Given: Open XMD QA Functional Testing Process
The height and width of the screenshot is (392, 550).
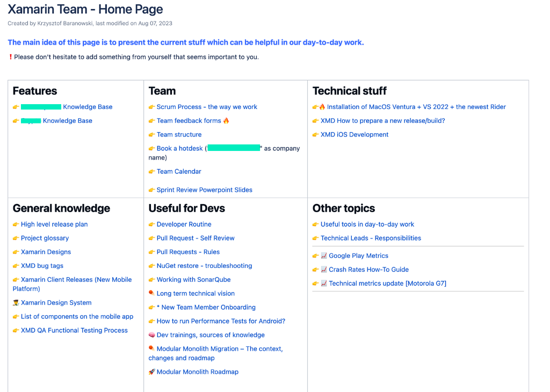Looking at the screenshot, I should (74, 330).
